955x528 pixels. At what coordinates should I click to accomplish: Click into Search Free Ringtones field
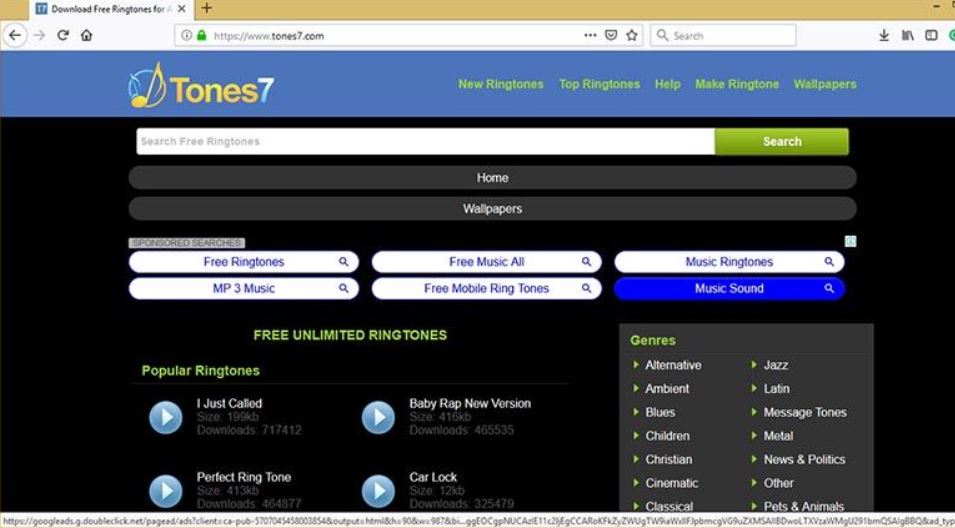[426, 141]
